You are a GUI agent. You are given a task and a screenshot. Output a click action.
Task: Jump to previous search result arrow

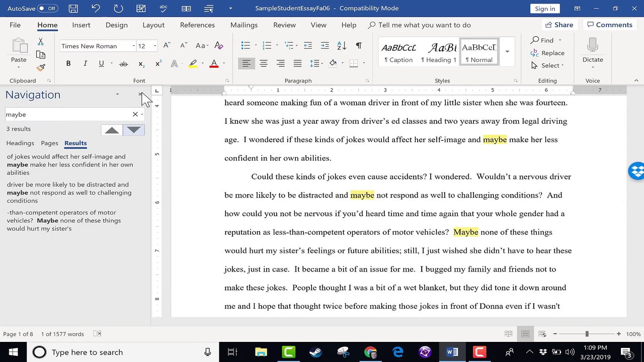pos(112,130)
